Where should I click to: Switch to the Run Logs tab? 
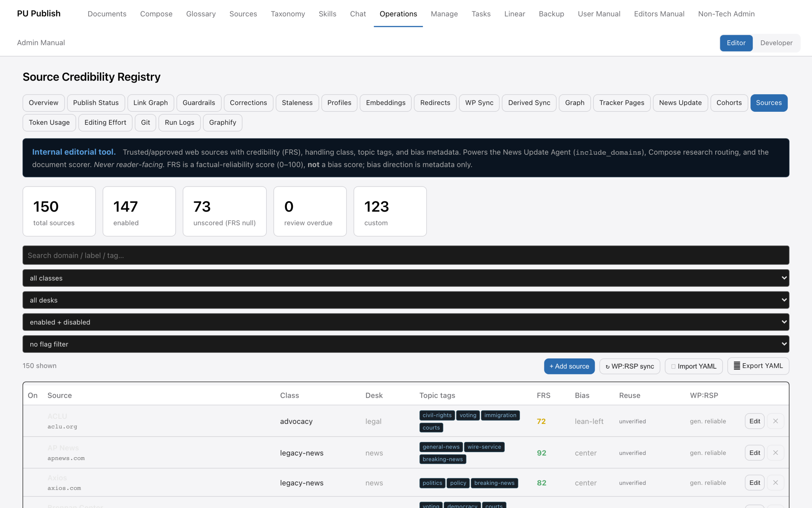pos(180,123)
